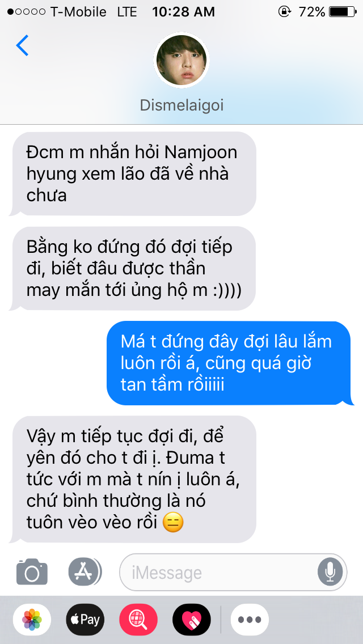
Task: Open the red image search app
Action: point(138,620)
